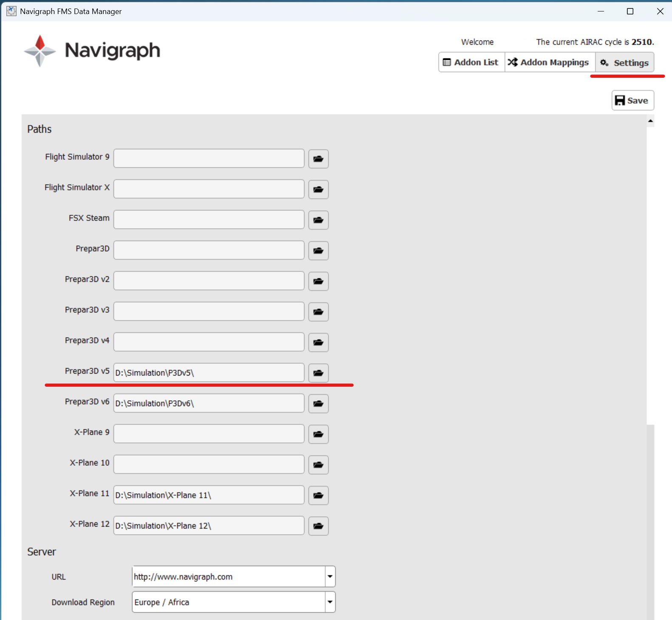Click the Prepar3D v4 path field
The height and width of the screenshot is (620, 672).
pos(209,342)
